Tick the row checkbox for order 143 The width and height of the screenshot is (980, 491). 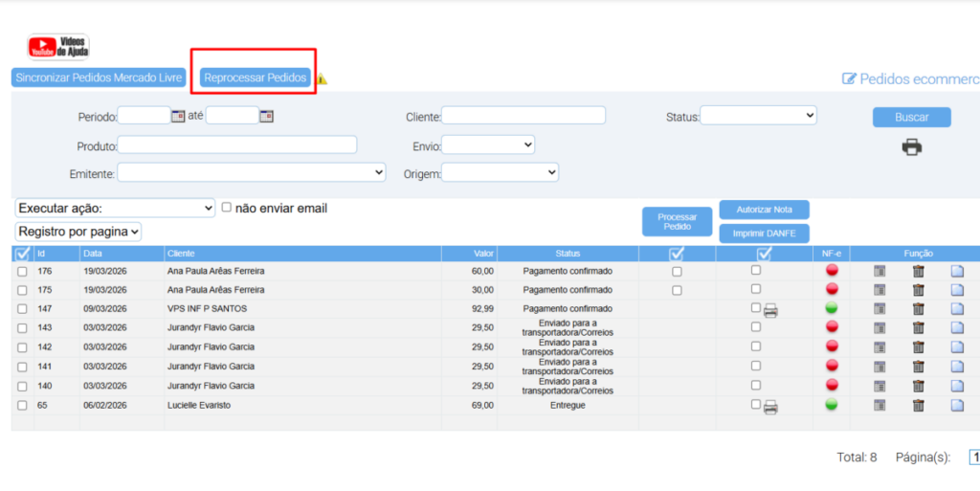[22, 328]
